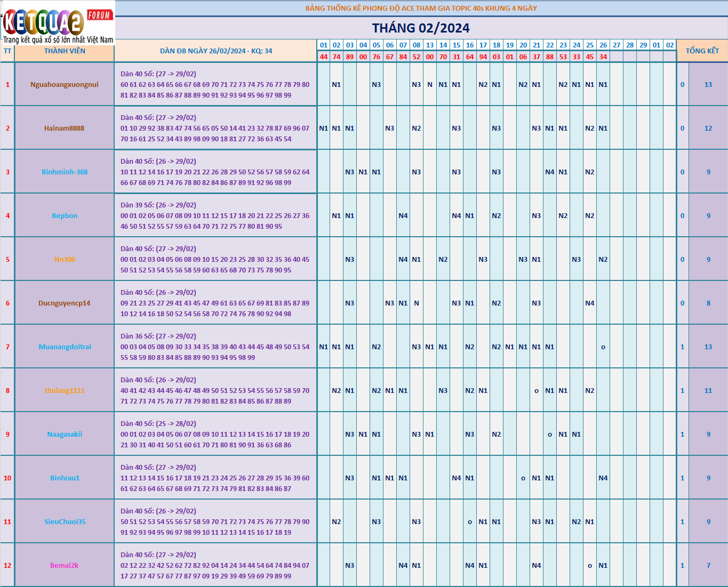Select member name thulang1111
Screen dimensions: 728x587
[x=65, y=390]
